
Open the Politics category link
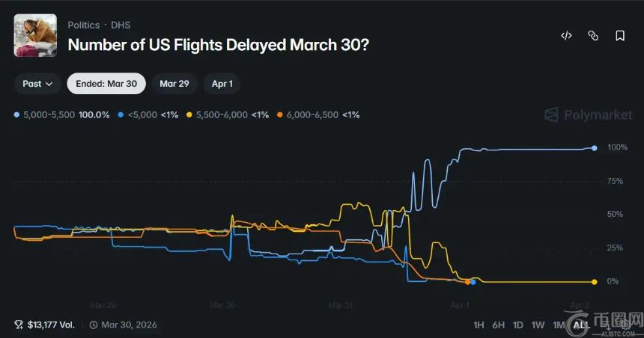click(83, 25)
